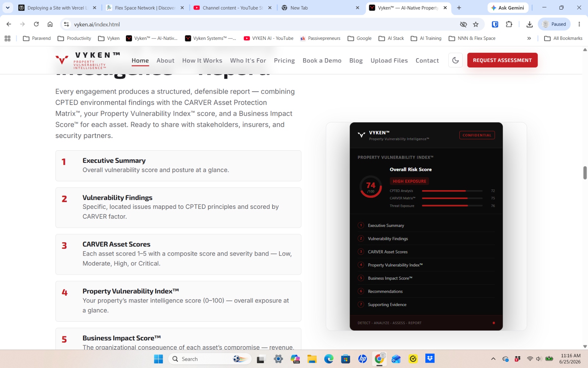Open the VYKEN AI - YouTube bookmark
588x368 pixels.
click(x=268, y=39)
